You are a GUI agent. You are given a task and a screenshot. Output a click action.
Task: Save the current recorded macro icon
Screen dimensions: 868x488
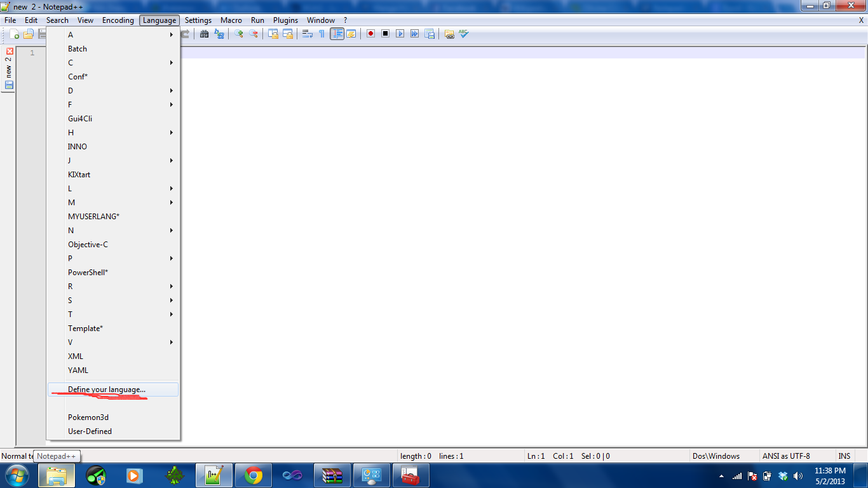tap(430, 34)
